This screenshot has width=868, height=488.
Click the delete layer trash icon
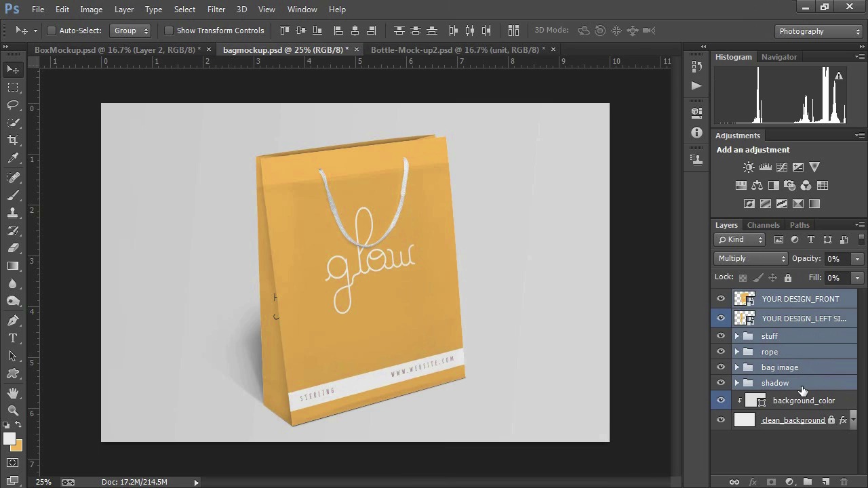pos(844,482)
